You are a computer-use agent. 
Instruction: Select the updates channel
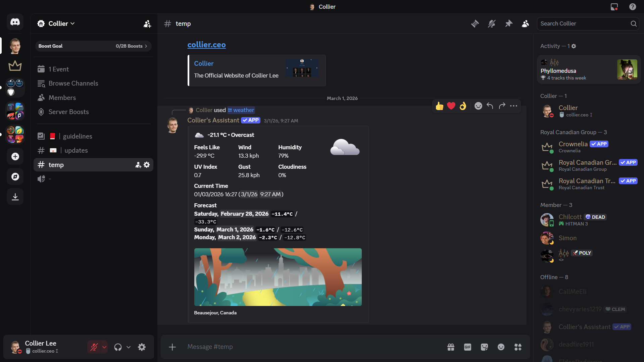pyautogui.click(x=76, y=150)
